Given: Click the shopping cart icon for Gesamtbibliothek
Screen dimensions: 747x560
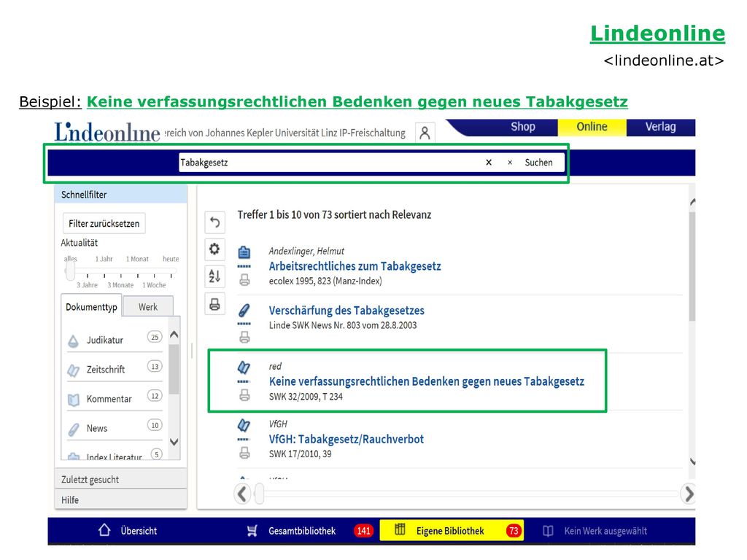Looking at the screenshot, I should pos(252,531).
